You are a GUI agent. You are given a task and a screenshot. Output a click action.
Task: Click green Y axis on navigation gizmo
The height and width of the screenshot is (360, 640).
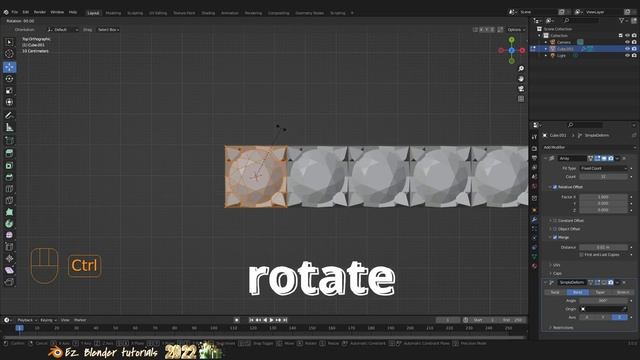tap(511, 40)
